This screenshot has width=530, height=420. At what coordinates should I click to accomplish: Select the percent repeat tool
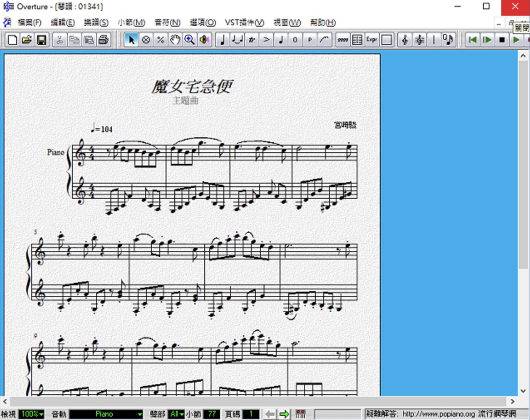[161, 40]
